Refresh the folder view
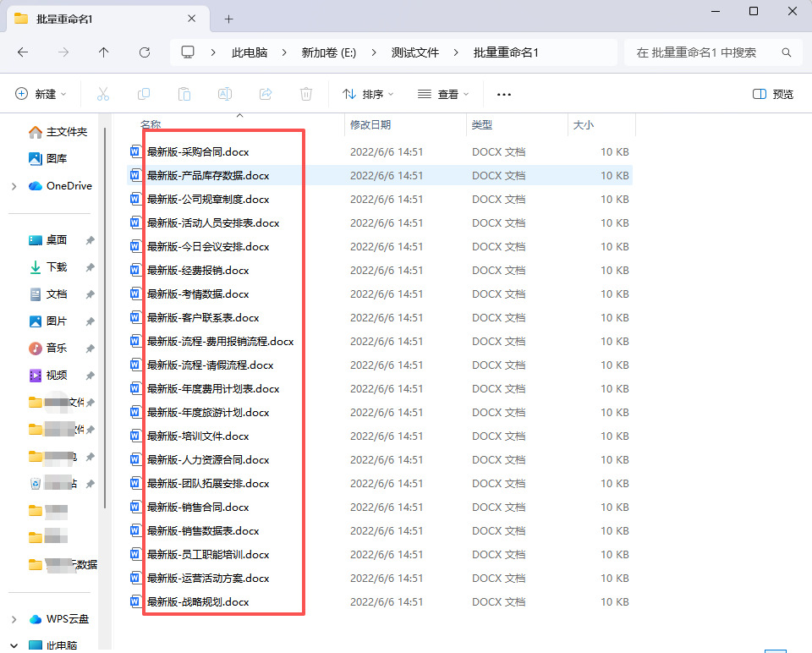 point(145,52)
